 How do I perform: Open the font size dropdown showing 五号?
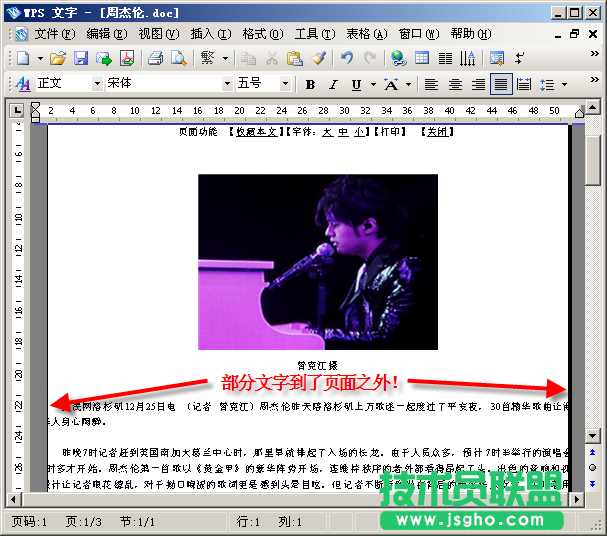coord(285,84)
